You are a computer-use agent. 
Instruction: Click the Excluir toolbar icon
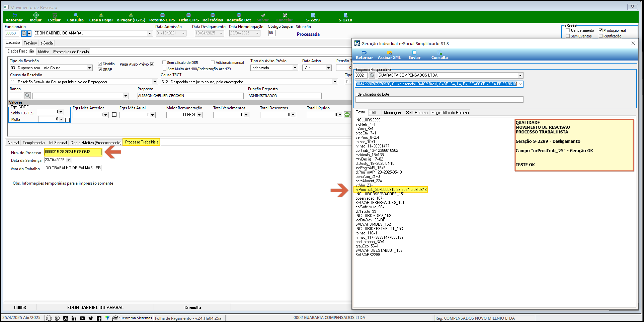pyautogui.click(x=55, y=15)
